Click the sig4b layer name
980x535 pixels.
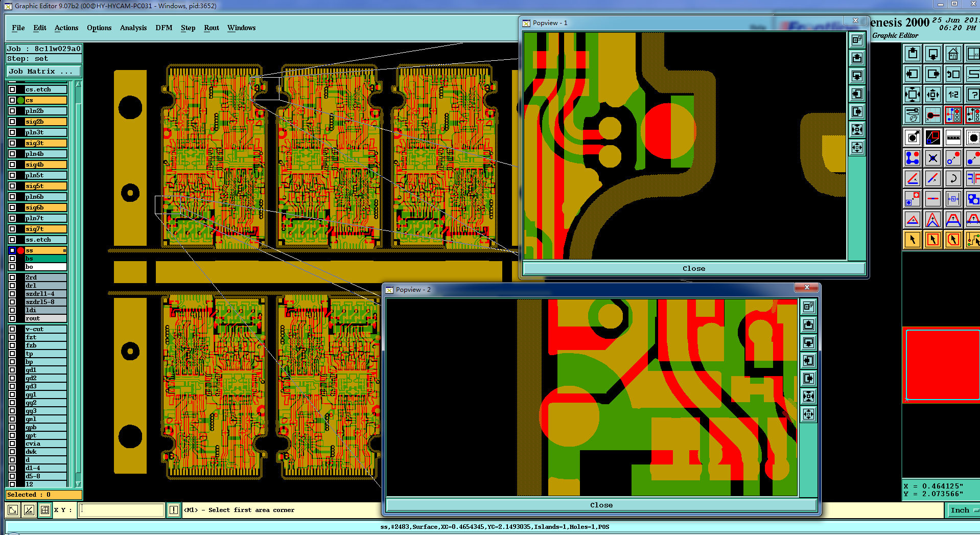pos(45,165)
